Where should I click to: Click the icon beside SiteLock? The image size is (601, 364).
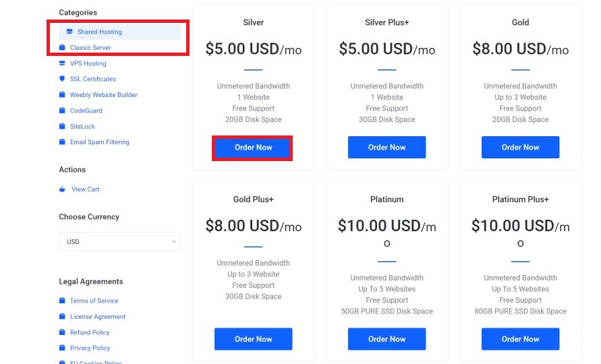(62, 126)
